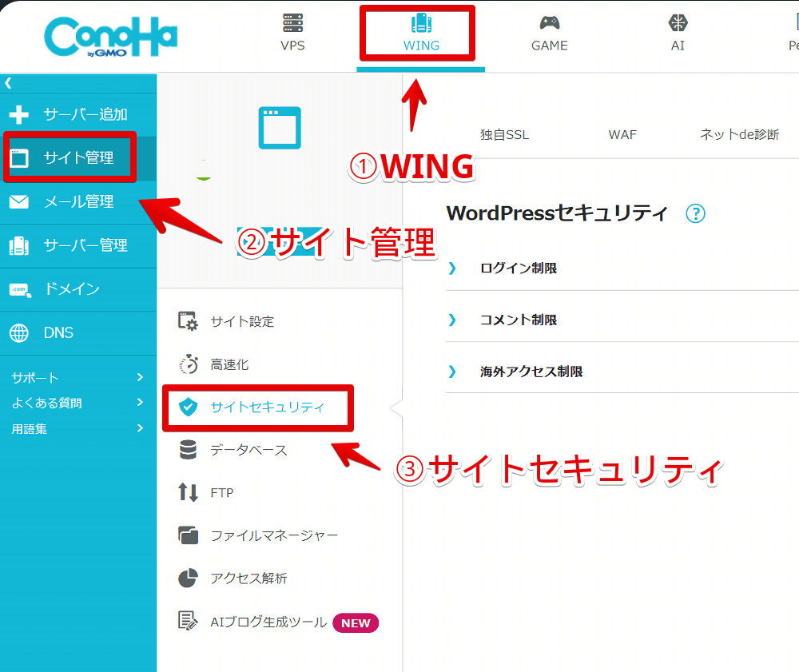Select the AI service icon
Screen dimensions: 799x672
pos(678,23)
